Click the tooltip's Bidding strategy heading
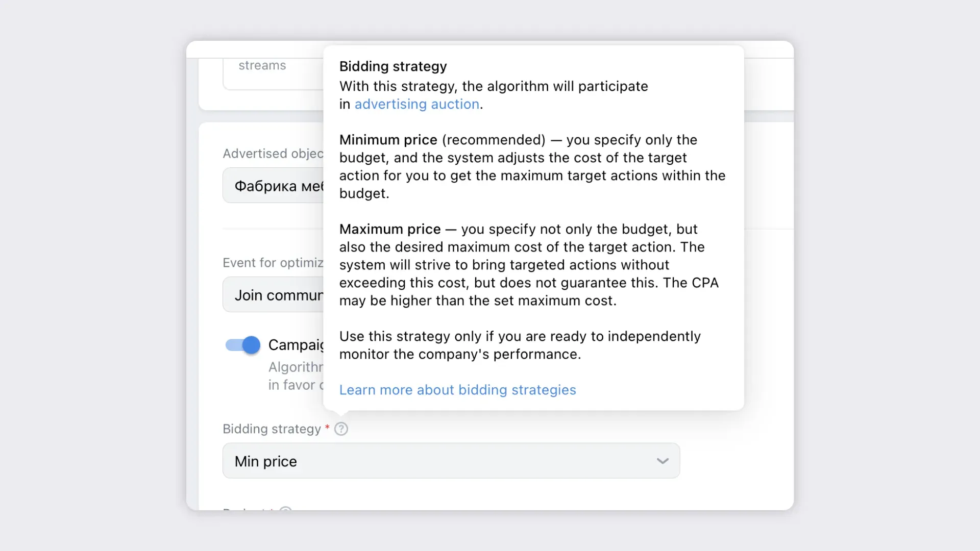The image size is (980, 551). tap(393, 66)
